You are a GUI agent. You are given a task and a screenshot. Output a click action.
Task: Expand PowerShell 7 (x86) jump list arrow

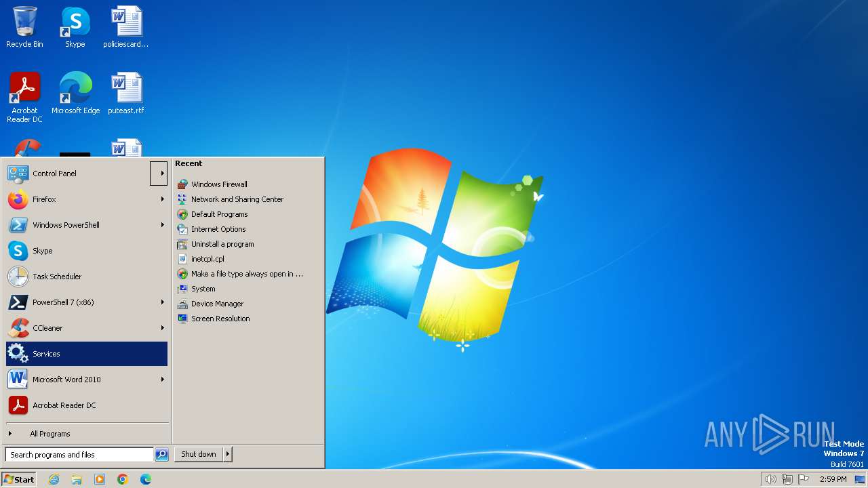(x=162, y=302)
